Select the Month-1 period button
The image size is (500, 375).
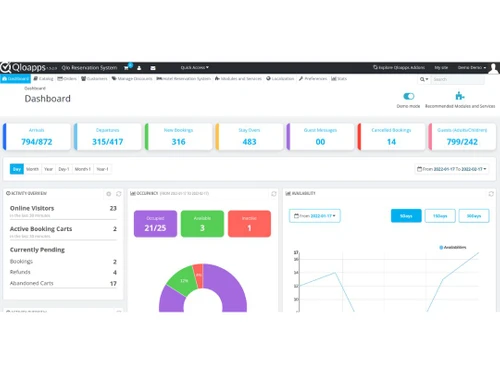[83, 169]
